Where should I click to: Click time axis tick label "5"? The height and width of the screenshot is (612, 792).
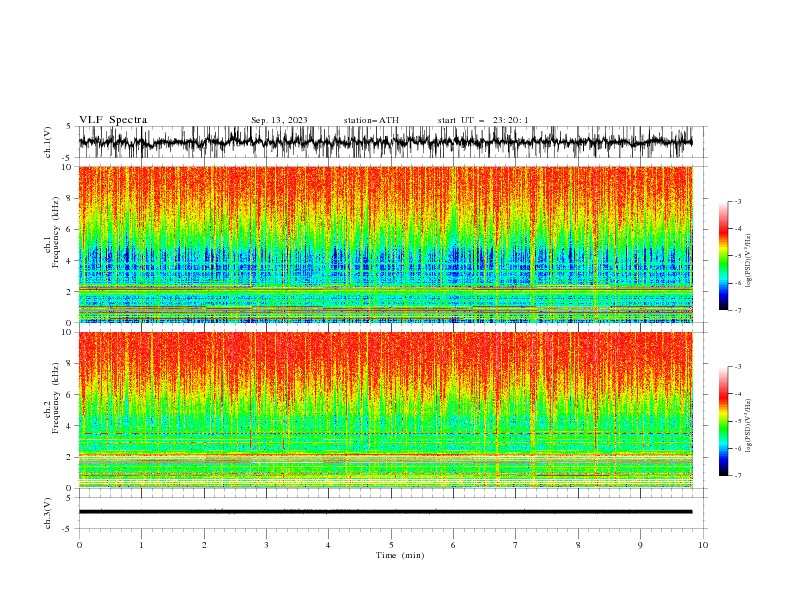[x=391, y=545]
